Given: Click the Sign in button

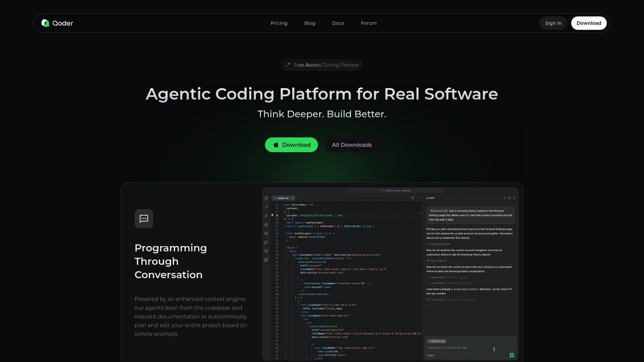Looking at the screenshot, I should 553,23.
